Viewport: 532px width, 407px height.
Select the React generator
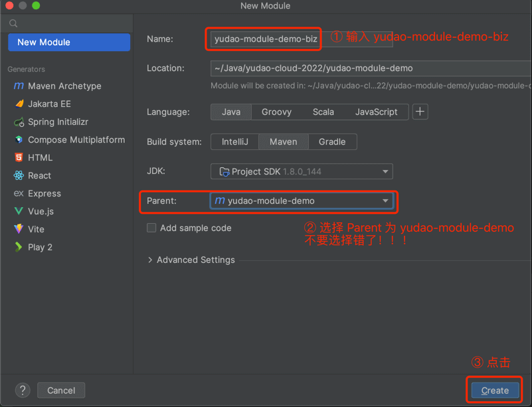click(x=39, y=176)
